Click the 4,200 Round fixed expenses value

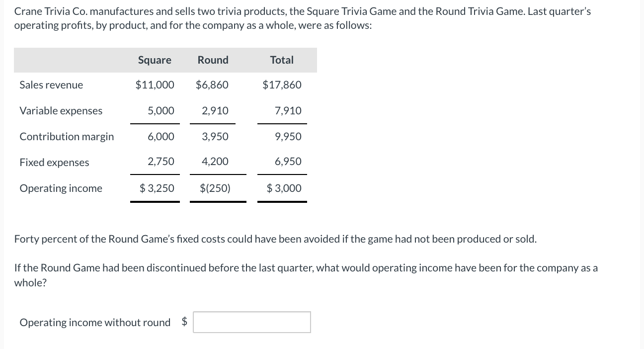pyautogui.click(x=215, y=162)
